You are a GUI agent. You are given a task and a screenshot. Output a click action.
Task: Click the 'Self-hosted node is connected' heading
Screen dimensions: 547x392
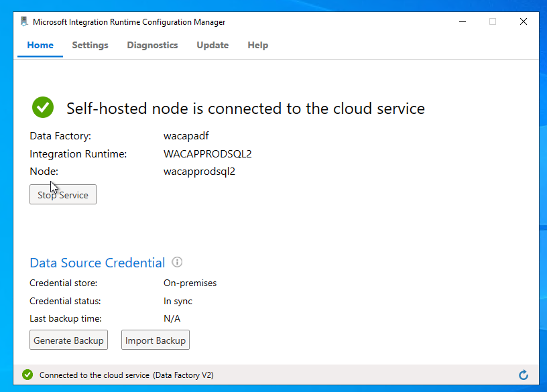pos(245,109)
